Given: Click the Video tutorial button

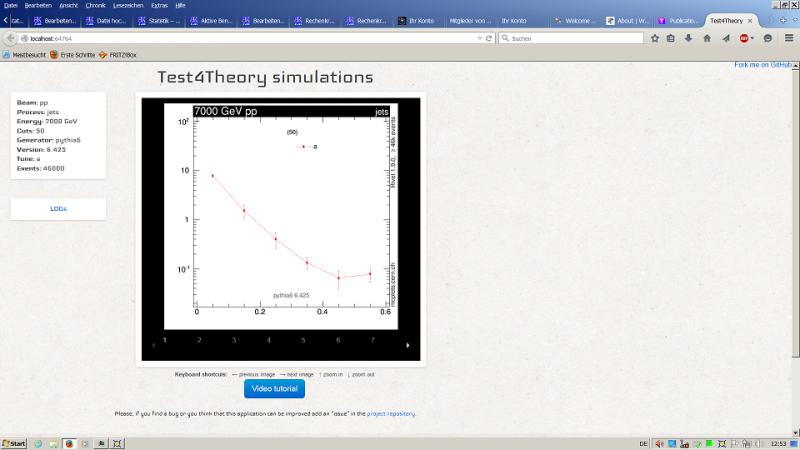Looking at the screenshot, I should point(274,389).
